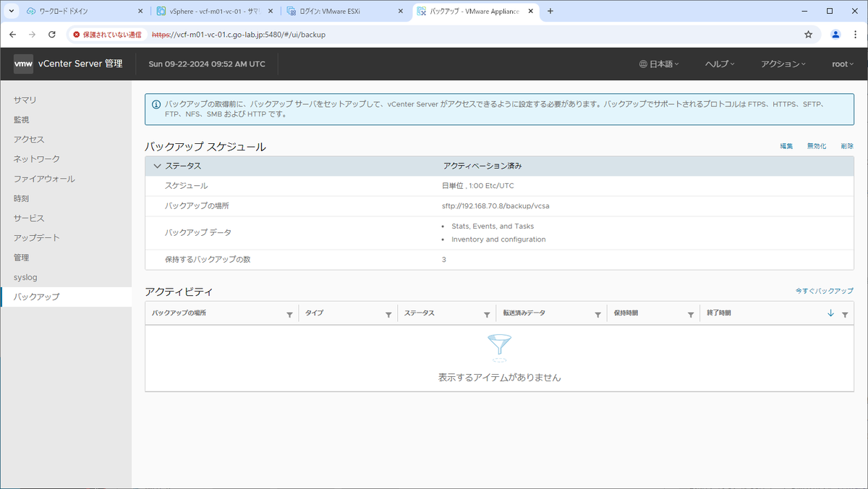
Task: Select 時刻 in sidebar
Action: (x=66, y=198)
